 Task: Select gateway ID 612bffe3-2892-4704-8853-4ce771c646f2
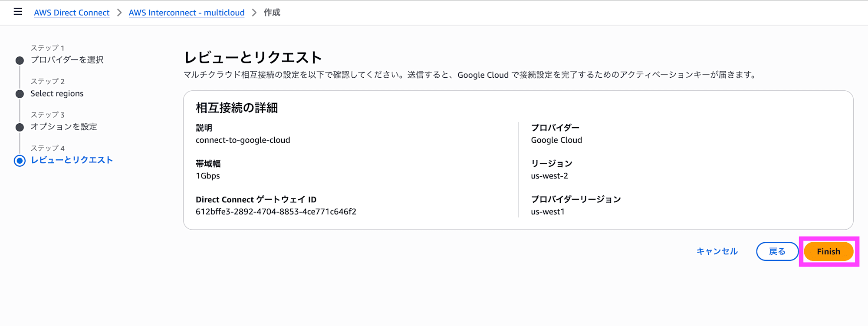click(x=276, y=212)
